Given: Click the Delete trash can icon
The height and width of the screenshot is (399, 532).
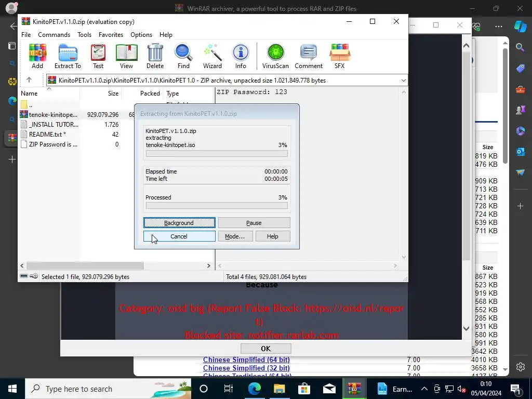Looking at the screenshot, I should point(155,56).
